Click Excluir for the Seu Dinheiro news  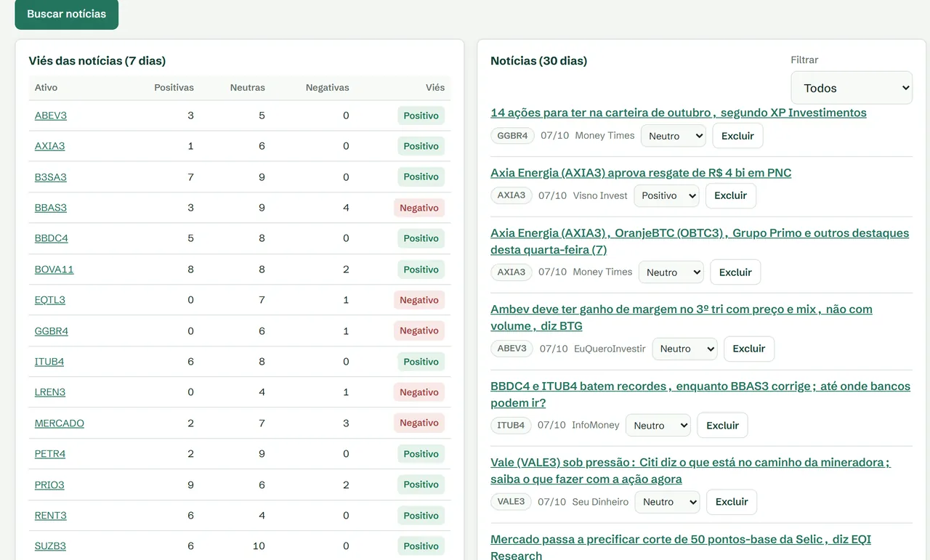click(732, 502)
